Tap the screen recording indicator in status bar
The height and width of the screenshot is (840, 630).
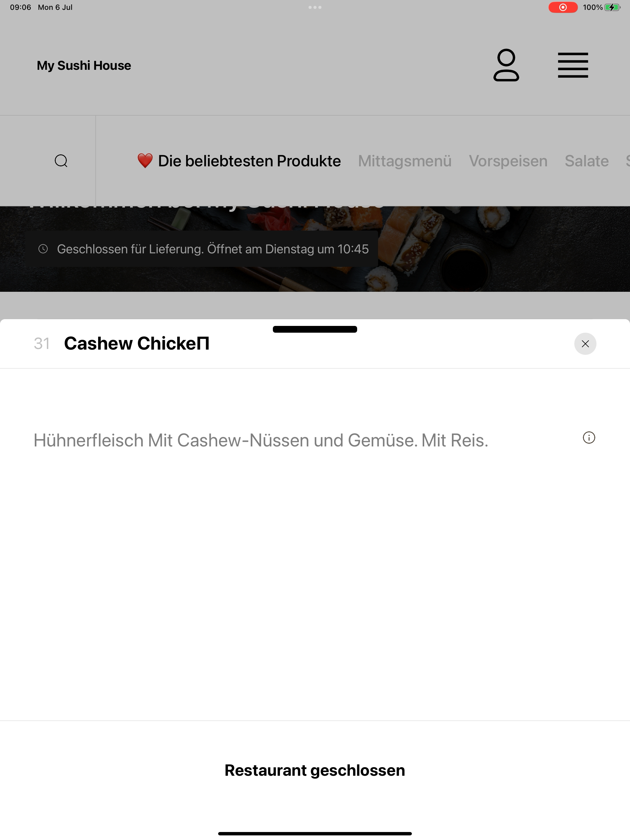(563, 7)
